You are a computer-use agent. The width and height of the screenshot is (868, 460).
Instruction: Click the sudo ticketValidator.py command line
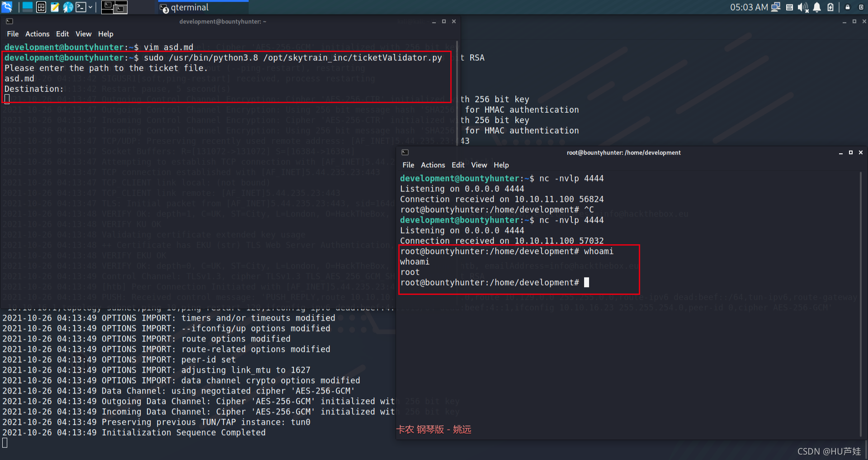coord(223,57)
